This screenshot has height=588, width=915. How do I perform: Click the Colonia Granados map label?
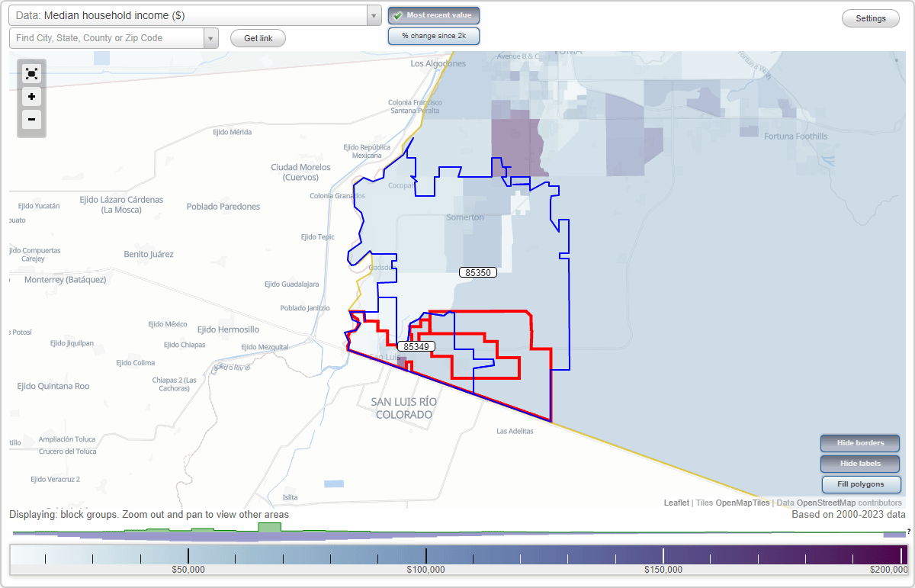(337, 196)
